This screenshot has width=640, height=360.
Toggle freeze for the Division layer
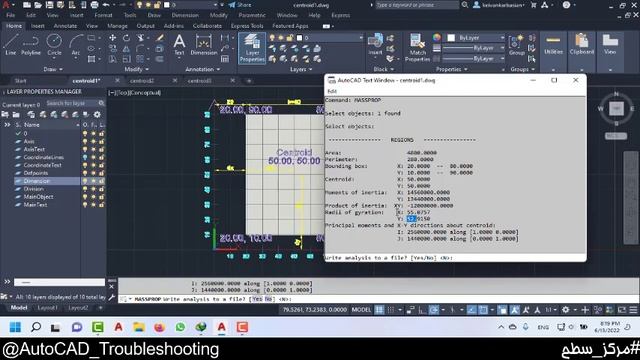[93, 189]
